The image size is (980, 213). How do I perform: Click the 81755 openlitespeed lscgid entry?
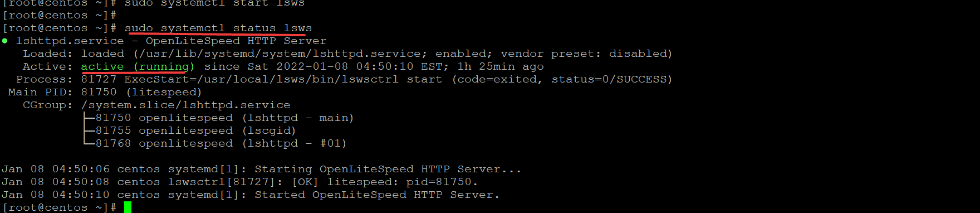[195, 130]
